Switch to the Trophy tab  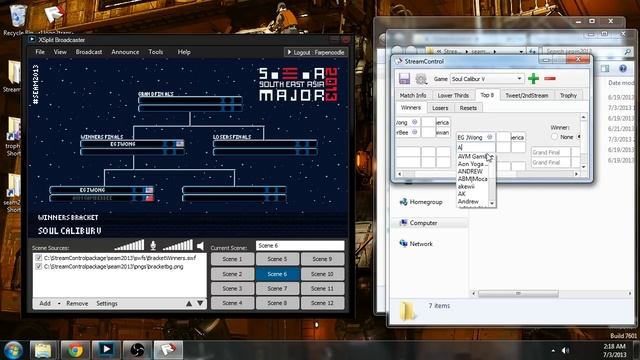[x=568, y=95]
